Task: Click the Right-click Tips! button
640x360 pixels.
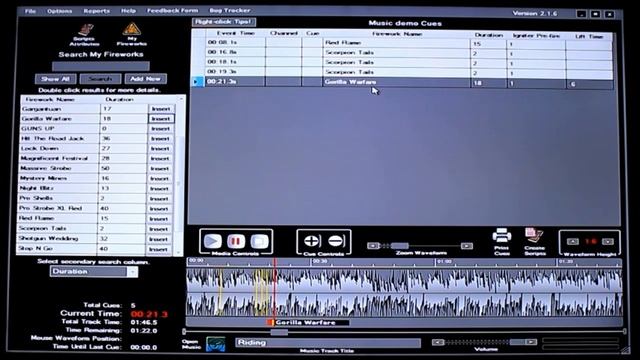Action: click(224, 22)
